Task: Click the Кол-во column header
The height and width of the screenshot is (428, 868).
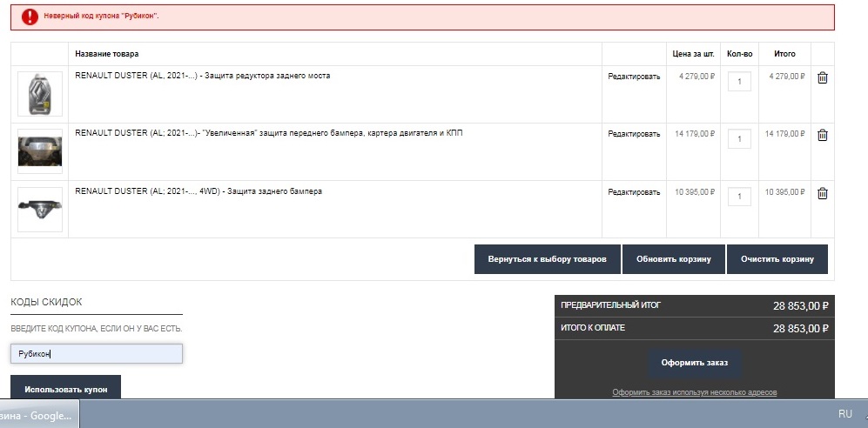Action: (739, 54)
